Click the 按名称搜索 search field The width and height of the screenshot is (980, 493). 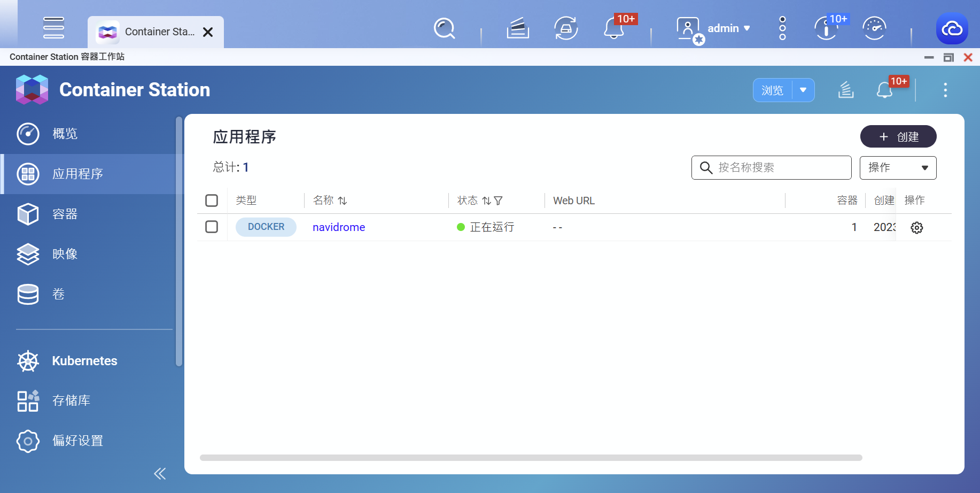click(x=771, y=167)
